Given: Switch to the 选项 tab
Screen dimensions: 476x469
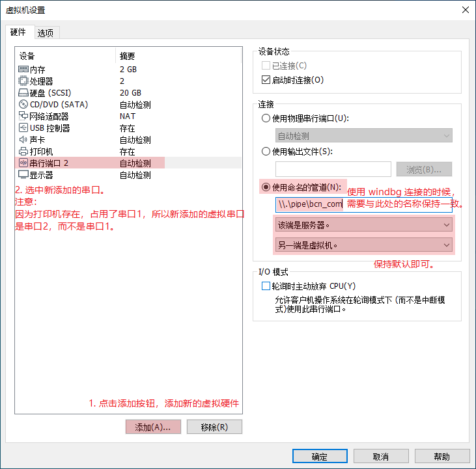Looking at the screenshot, I should [46, 33].
